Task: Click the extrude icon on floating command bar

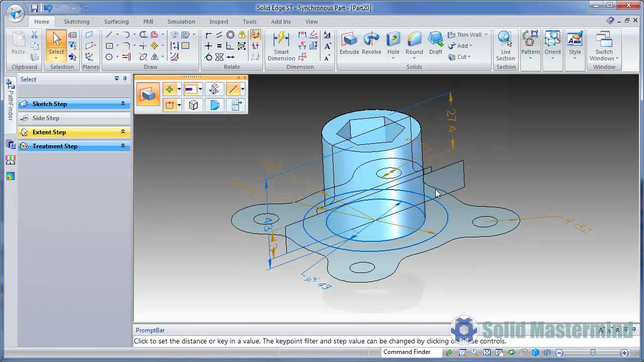Action: coord(148,94)
